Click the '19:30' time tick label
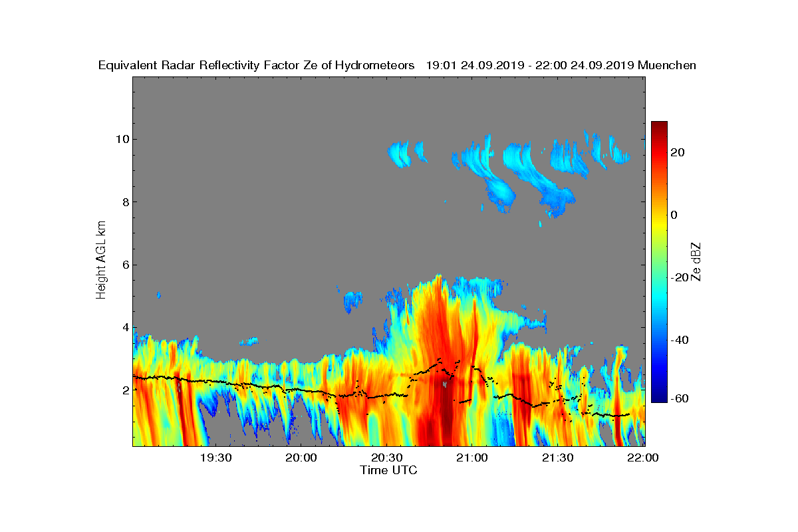Screen dimensions: 798x532 point(215,458)
